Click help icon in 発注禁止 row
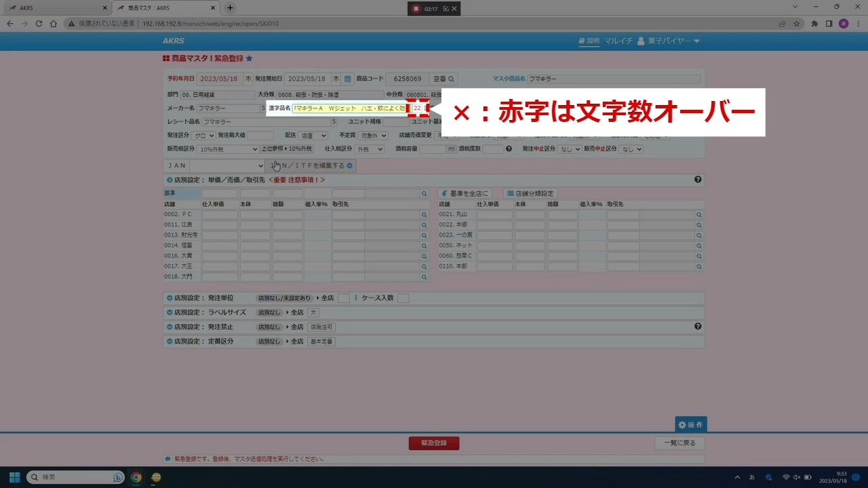 click(698, 327)
